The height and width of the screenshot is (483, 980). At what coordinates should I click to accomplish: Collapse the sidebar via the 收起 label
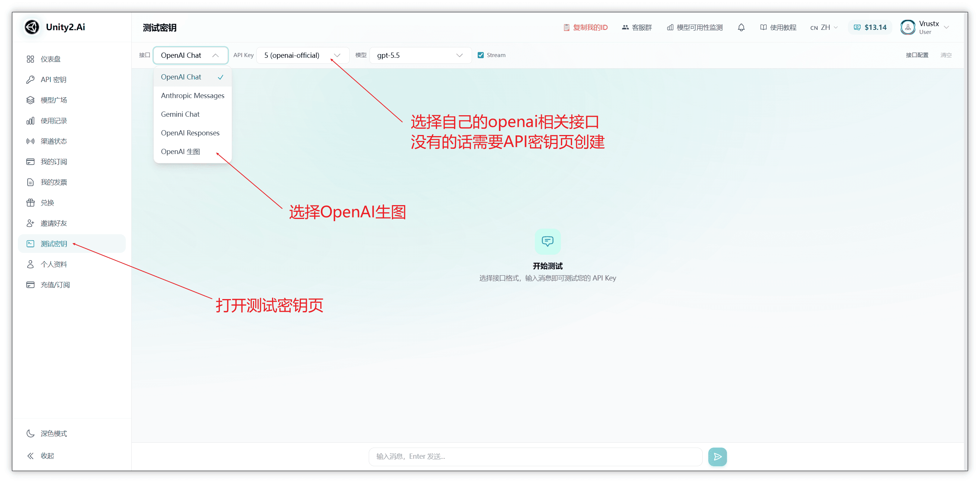(47, 456)
